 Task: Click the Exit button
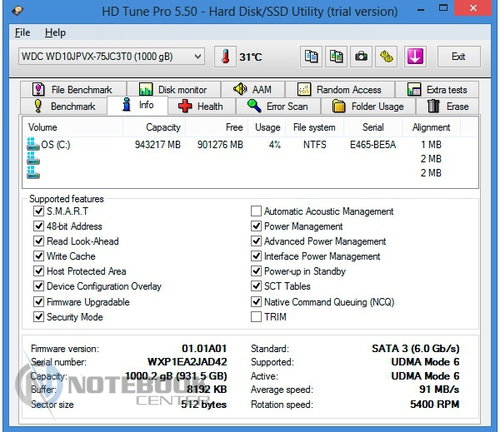[459, 57]
